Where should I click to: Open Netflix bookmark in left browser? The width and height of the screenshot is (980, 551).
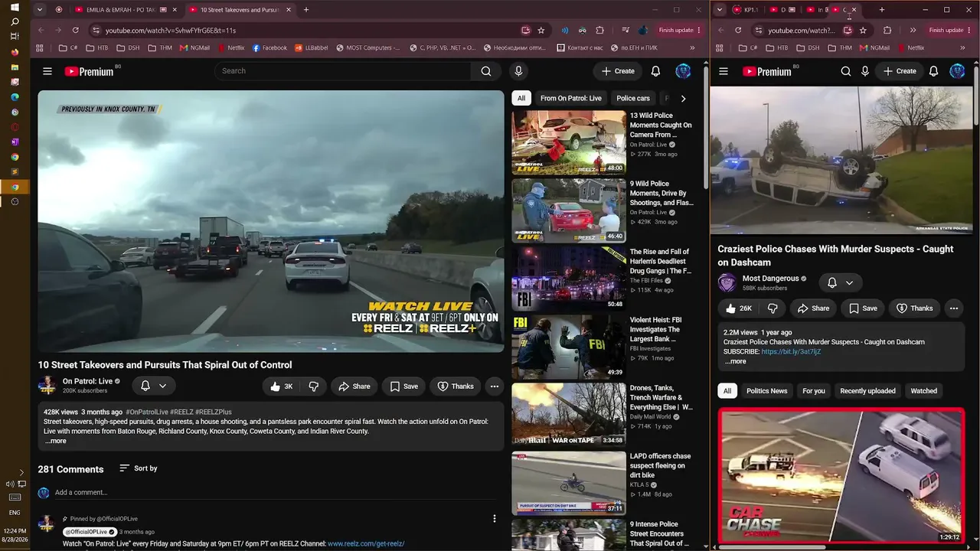[231, 47]
